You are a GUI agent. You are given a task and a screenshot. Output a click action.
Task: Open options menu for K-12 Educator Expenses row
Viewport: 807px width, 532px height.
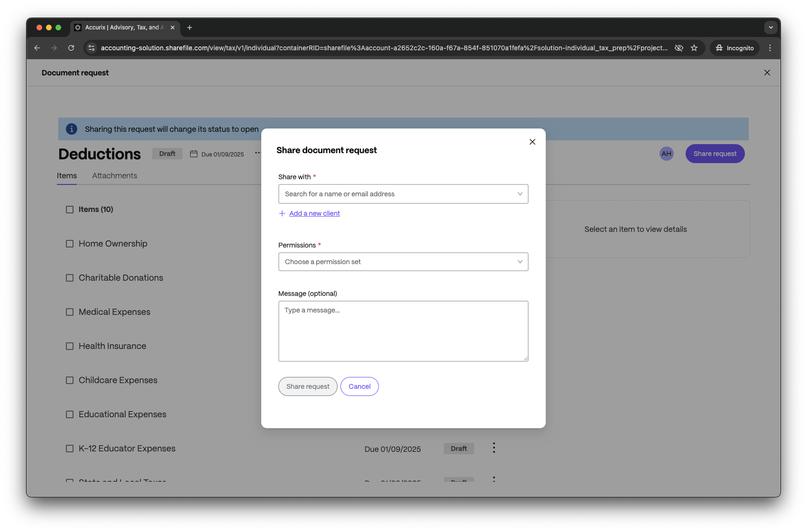[494, 448]
